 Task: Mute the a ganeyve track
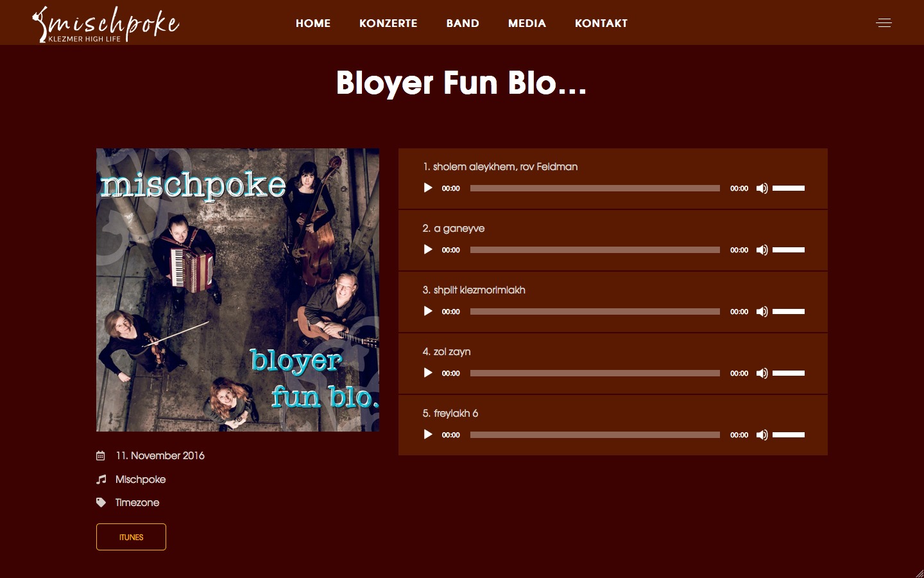click(762, 250)
